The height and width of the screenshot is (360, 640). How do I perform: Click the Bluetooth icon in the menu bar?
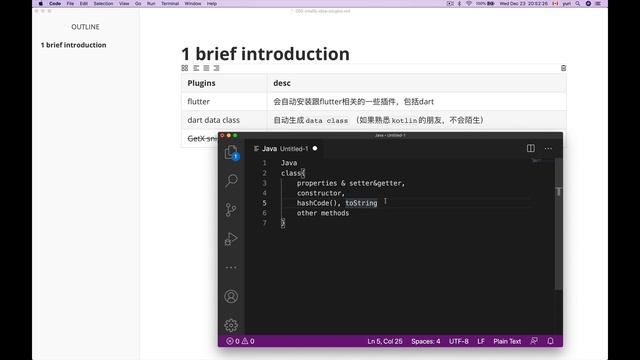coord(459,3)
